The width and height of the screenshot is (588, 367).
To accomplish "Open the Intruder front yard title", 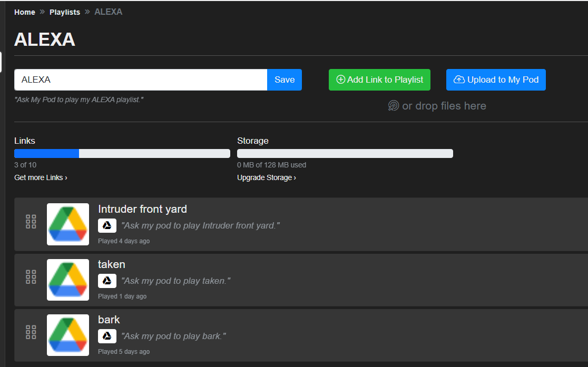I will [x=142, y=209].
